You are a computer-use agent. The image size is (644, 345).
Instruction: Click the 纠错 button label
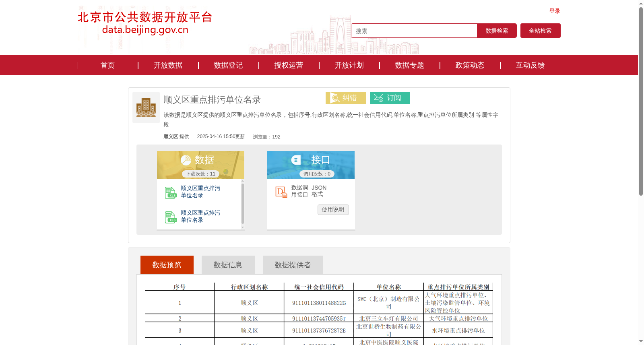click(x=349, y=98)
